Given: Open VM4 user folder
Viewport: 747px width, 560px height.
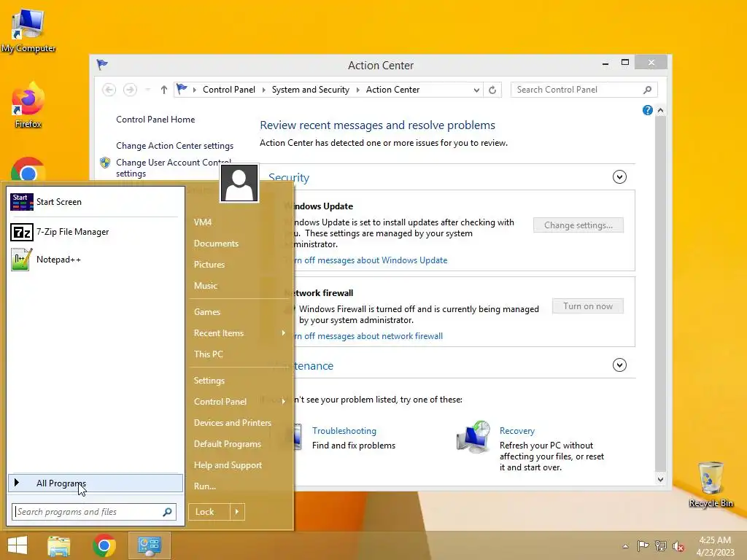Looking at the screenshot, I should pos(203,222).
